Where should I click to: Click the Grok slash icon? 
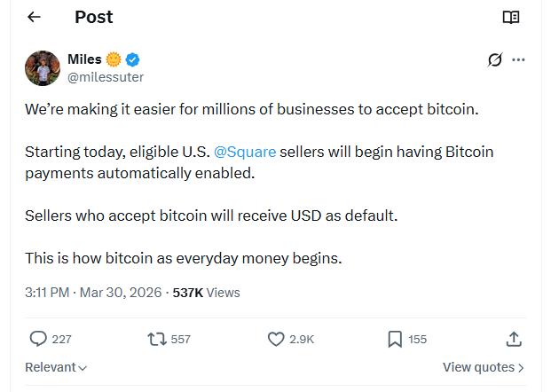[x=495, y=60]
